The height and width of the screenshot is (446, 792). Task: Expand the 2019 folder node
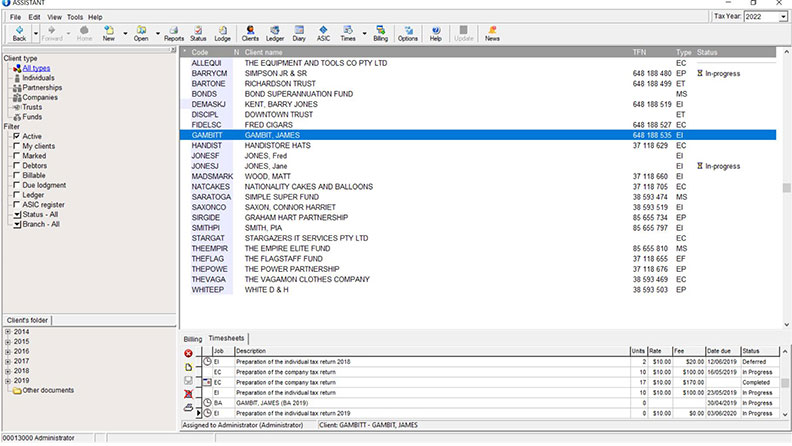6,380
